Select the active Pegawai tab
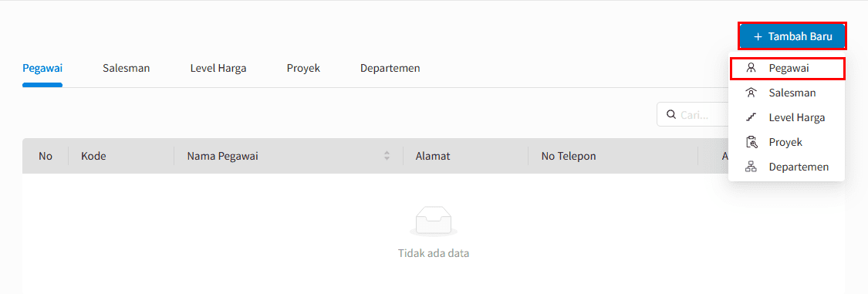 tap(42, 69)
